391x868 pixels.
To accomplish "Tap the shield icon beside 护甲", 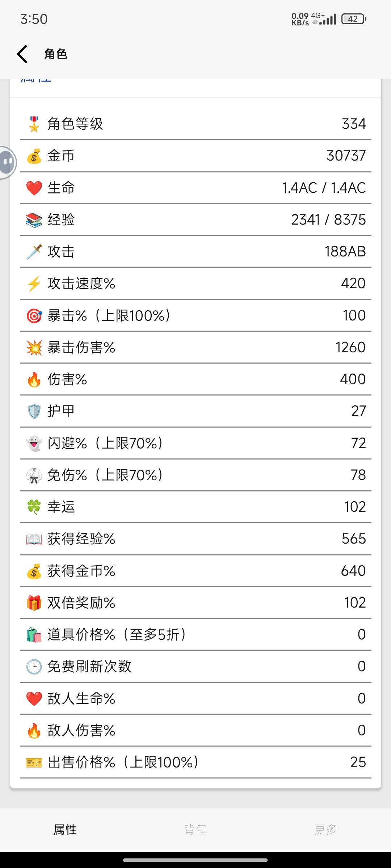I will 34,411.
